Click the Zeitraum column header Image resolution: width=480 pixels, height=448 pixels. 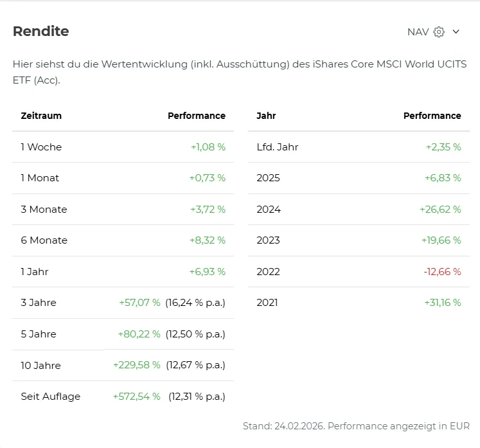coord(41,116)
